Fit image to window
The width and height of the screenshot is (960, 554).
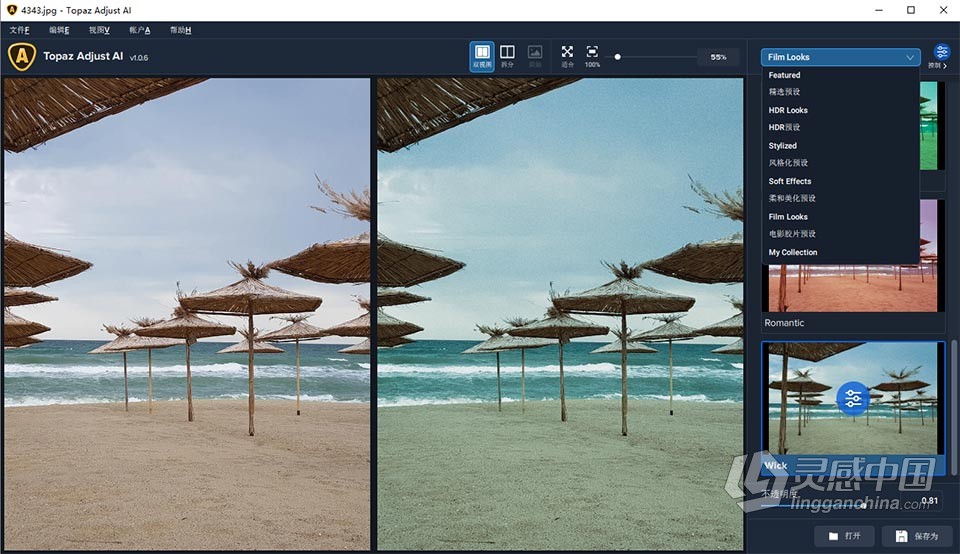click(567, 54)
